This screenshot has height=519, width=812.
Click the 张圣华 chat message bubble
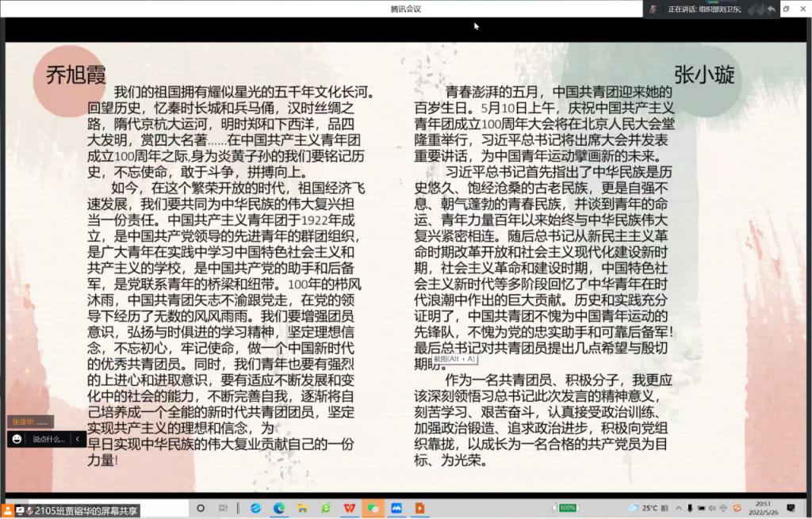tap(32, 422)
